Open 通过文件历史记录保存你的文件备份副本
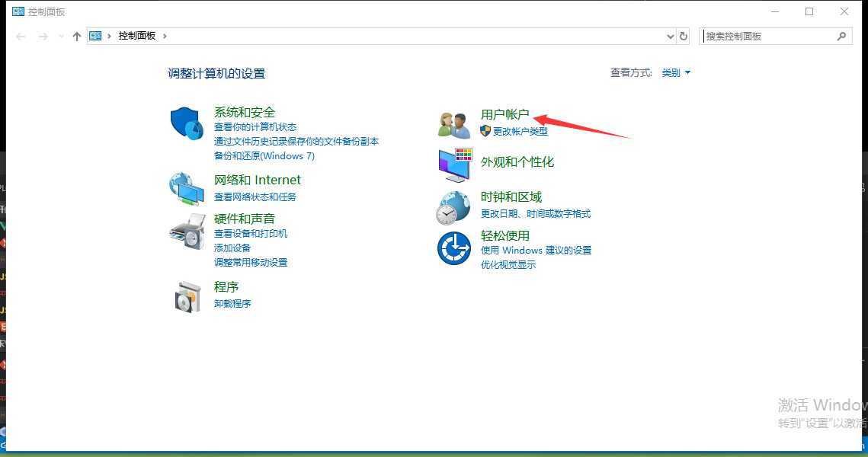 pyautogui.click(x=296, y=142)
